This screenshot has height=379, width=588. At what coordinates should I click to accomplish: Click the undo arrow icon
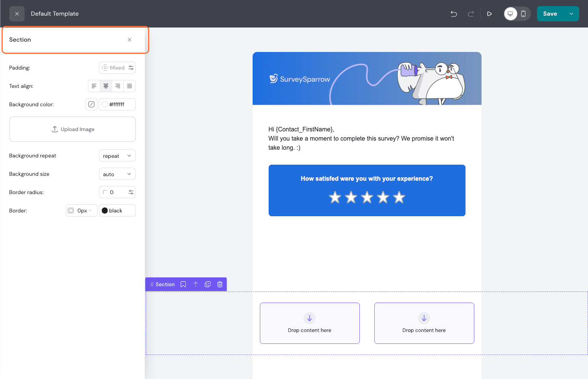454,14
